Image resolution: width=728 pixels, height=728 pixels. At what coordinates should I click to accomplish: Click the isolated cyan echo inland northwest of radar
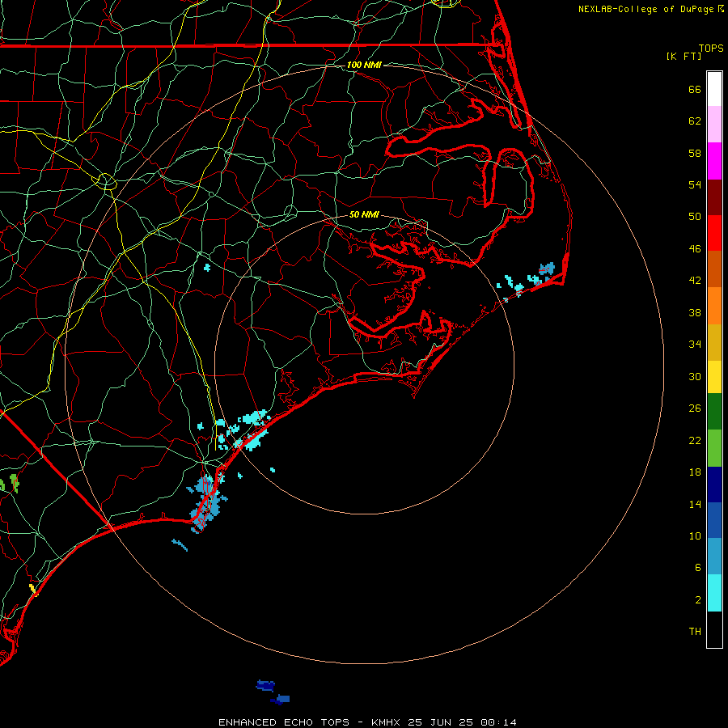coord(207,268)
